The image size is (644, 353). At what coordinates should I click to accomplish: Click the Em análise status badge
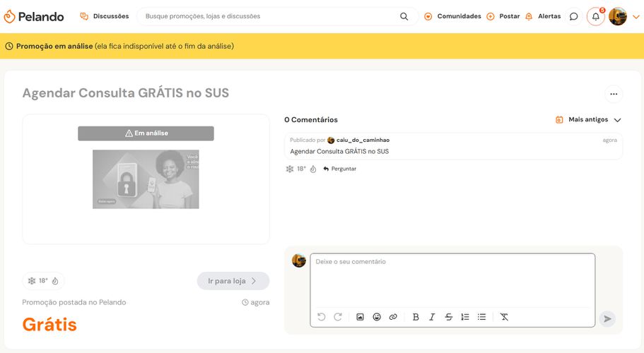point(146,133)
